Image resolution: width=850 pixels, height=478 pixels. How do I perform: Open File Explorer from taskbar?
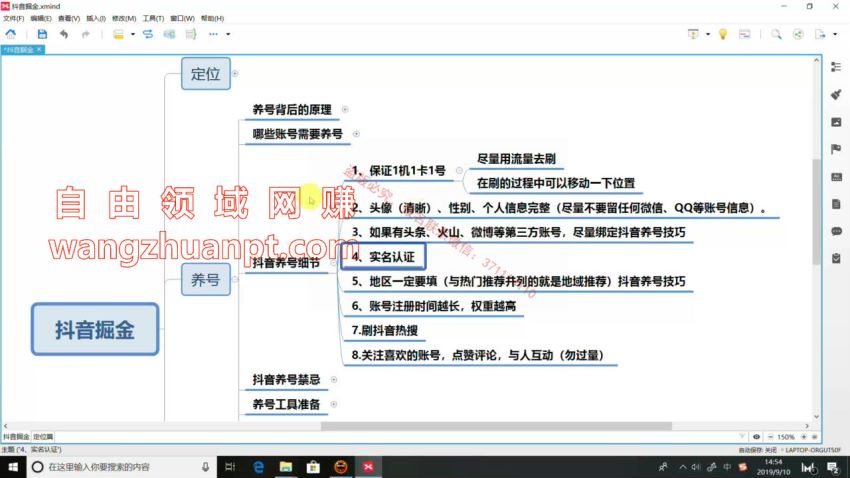tap(286, 467)
